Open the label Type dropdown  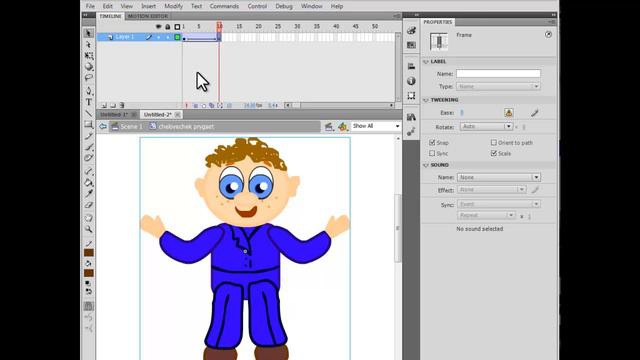pos(498,87)
